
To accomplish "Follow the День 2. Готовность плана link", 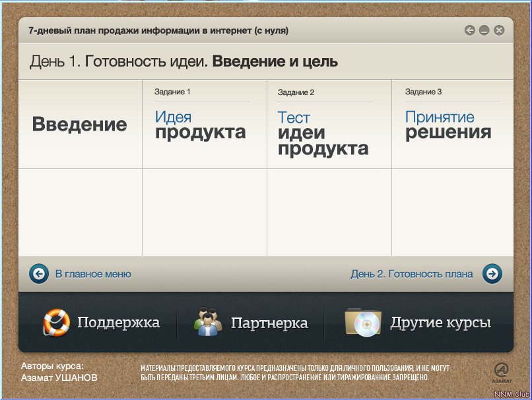I will (411, 274).
